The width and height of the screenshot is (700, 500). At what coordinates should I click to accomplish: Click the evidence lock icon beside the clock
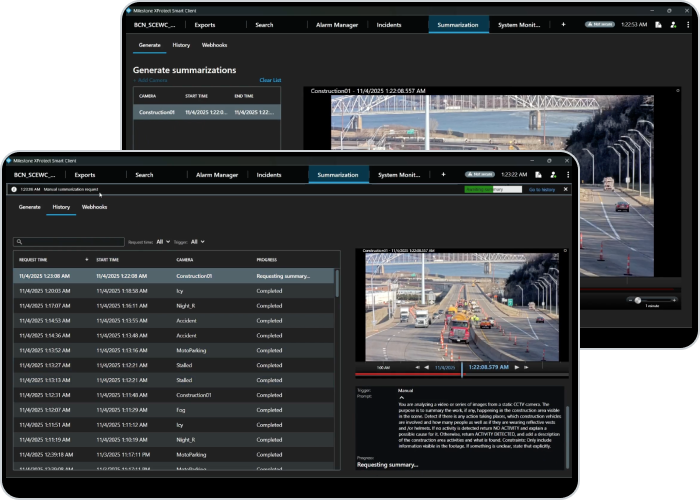pos(537,175)
